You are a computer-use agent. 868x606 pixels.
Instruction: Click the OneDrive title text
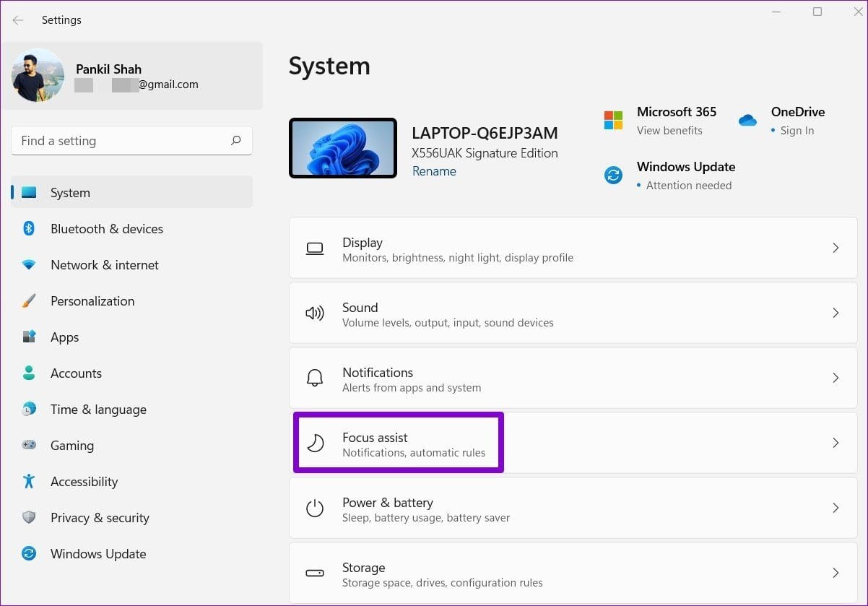pyautogui.click(x=798, y=112)
